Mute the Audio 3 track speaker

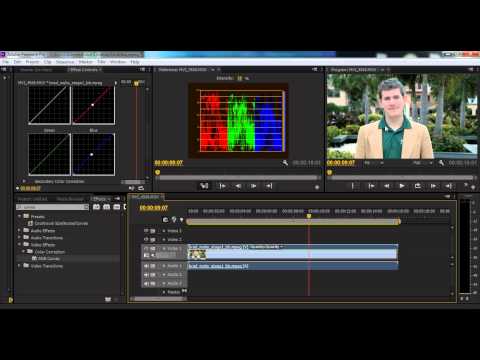(146, 283)
